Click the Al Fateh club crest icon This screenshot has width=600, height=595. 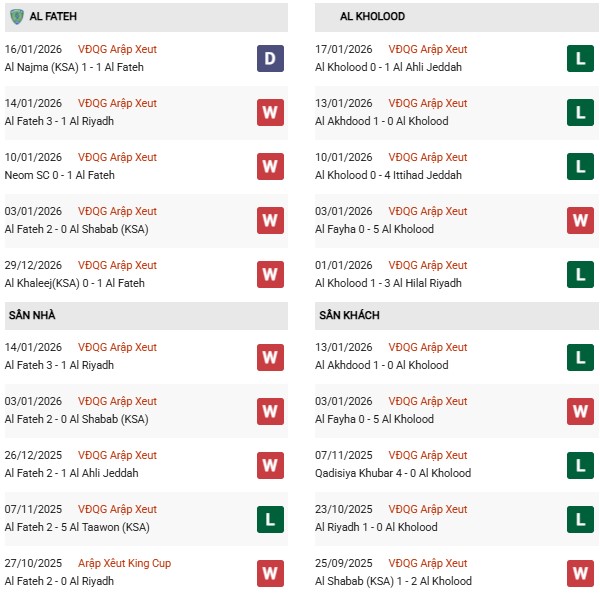tap(16, 17)
